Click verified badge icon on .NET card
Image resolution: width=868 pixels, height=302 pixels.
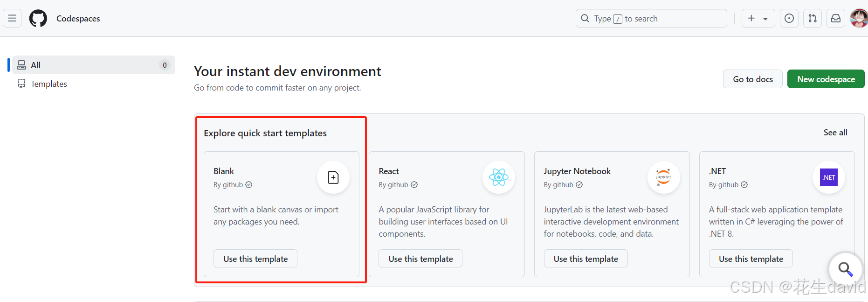pyautogui.click(x=744, y=185)
